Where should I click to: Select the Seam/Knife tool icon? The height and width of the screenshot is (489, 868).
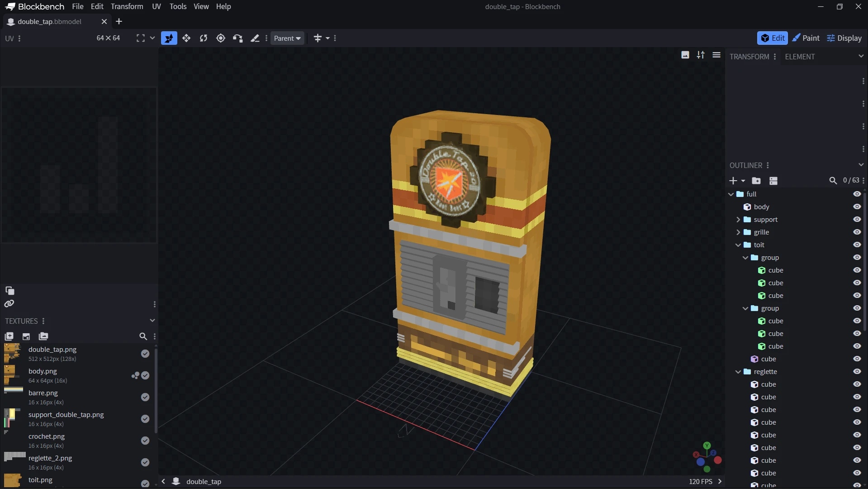point(255,38)
